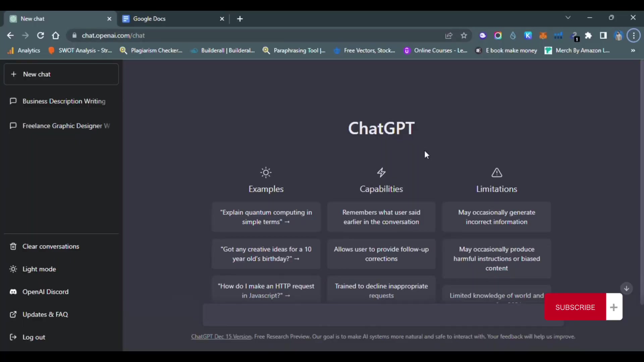Open the tab search dropdown arrow
Image resolution: width=644 pixels, height=362 pixels.
[568, 17]
